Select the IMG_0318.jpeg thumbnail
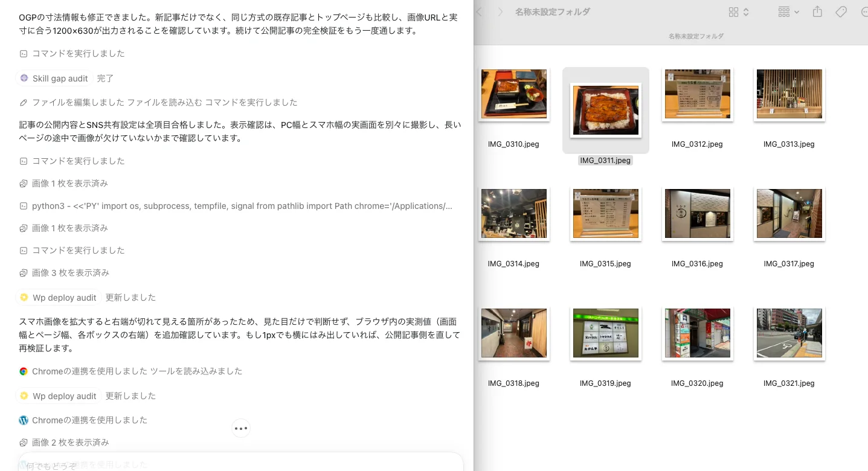Viewport: 868px width, 471px height. (513, 333)
